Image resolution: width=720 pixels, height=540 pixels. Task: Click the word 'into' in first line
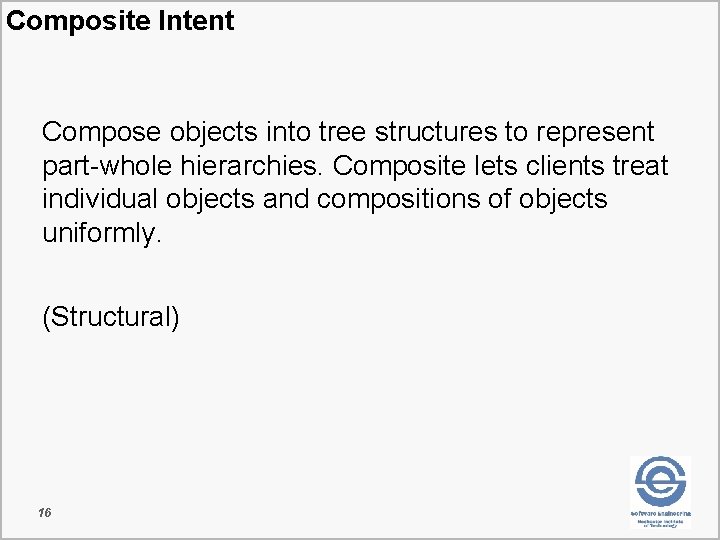coord(288,132)
